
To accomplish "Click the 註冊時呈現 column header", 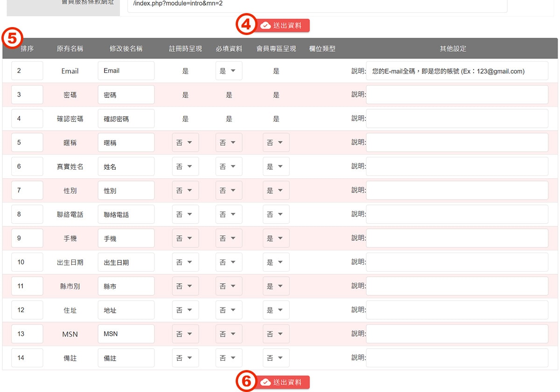I will click(x=185, y=49).
